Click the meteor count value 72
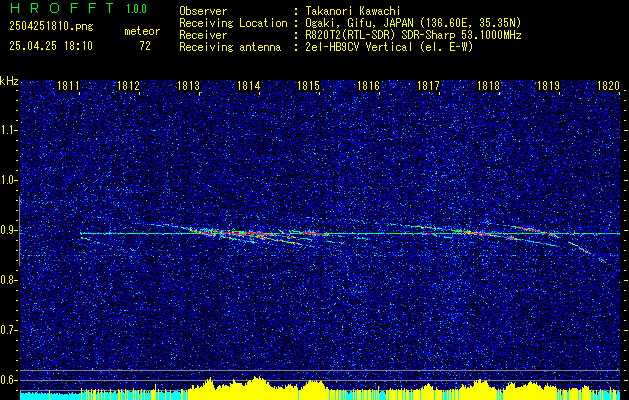This screenshot has height=400, width=629. coord(145,46)
